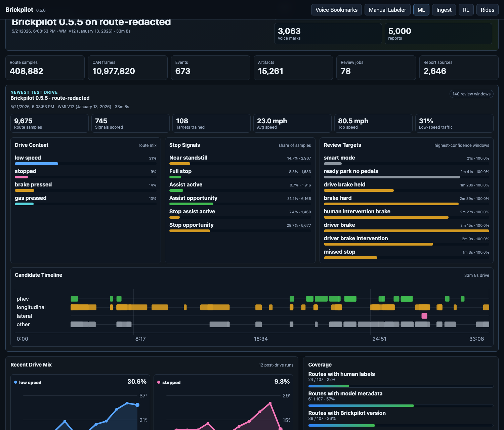Image resolution: width=504 pixels, height=430 pixels.
Task: Go to the Rides tab
Action: point(487,10)
